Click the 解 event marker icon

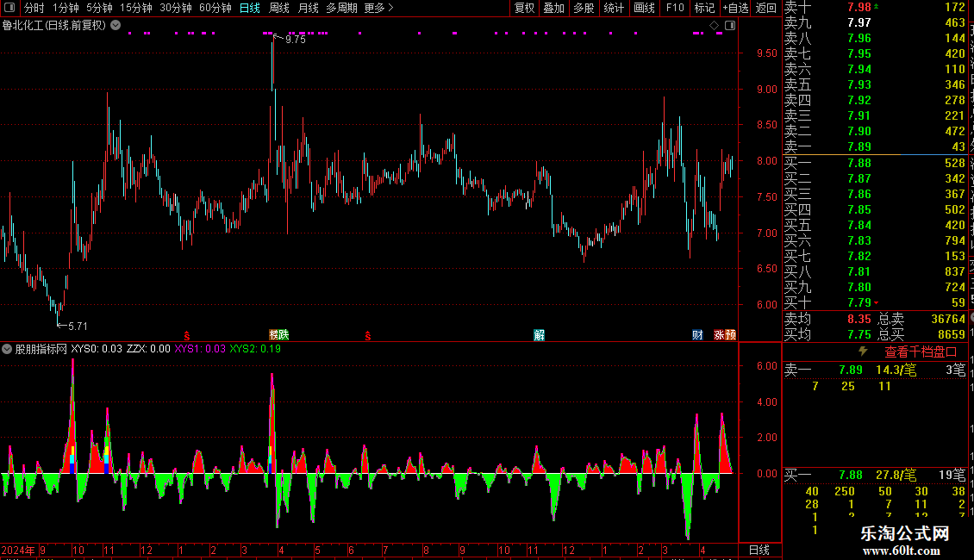pyautogui.click(x=540, y=335)
